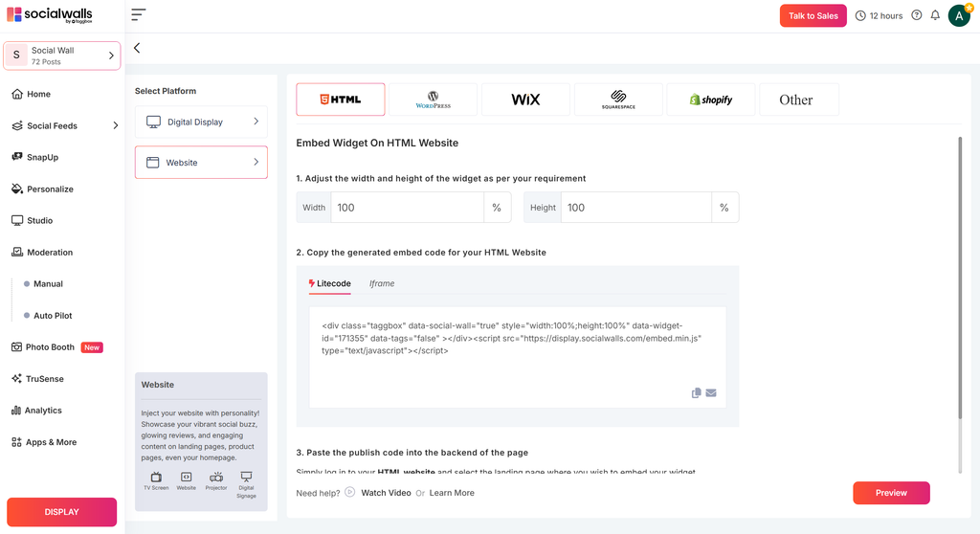This screenshot has height=534, width=980.
Task: Select the Wix platform tab
Action: click(x=525, y=100)
